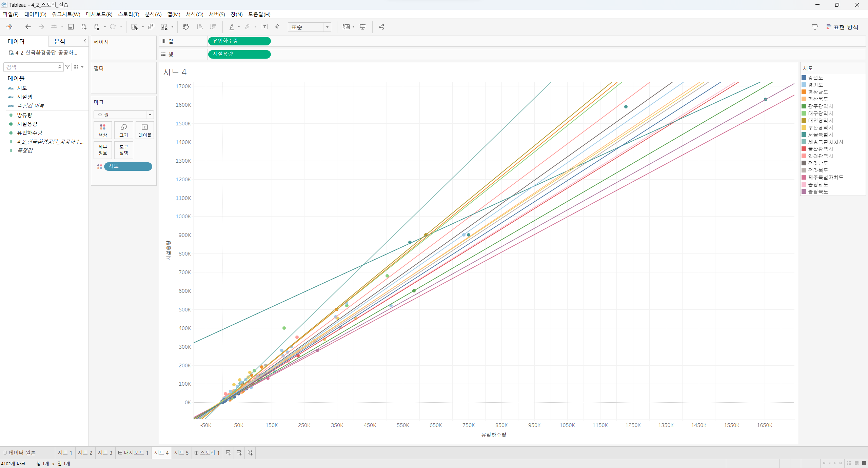Click the new dashboard tab icon
Screen dimensions: 868x468
point(239,453)
